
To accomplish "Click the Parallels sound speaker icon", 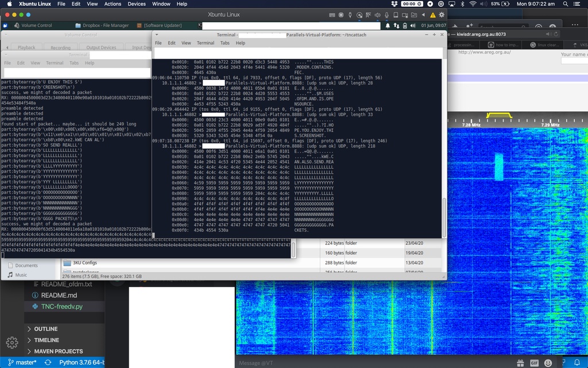I will (378, 15).
